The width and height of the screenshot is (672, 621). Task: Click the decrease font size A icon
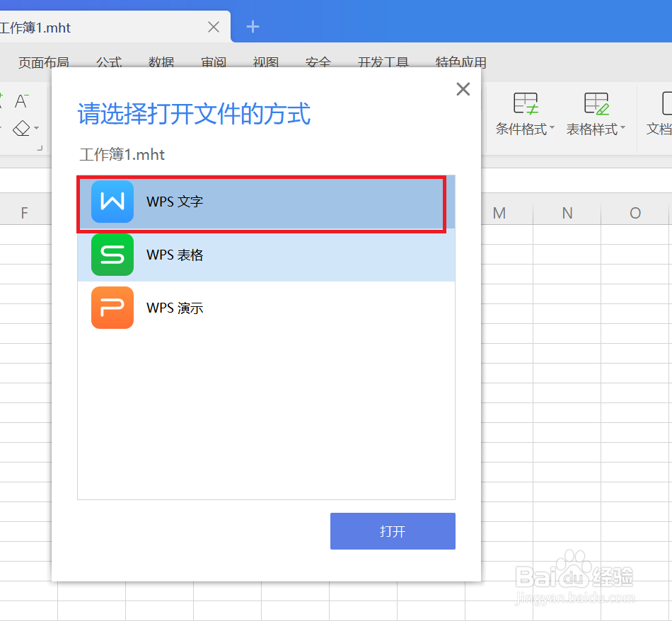click(x=21, y=101)
